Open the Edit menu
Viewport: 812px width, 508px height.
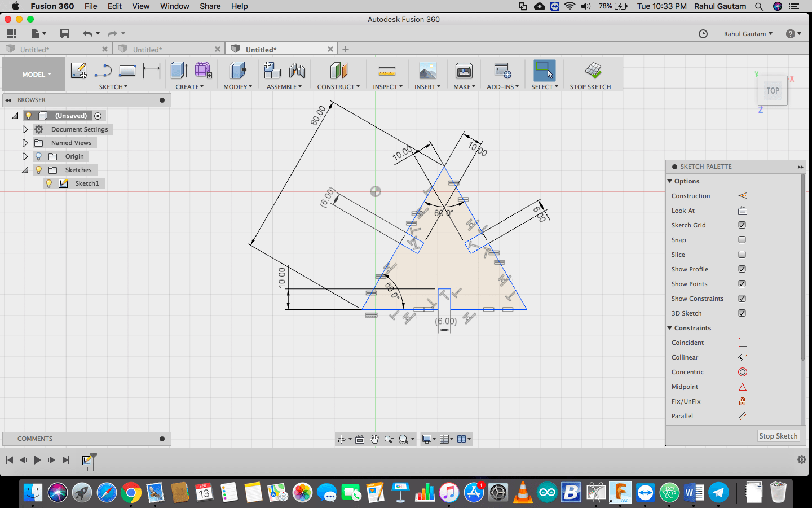(x=114, y=6)
